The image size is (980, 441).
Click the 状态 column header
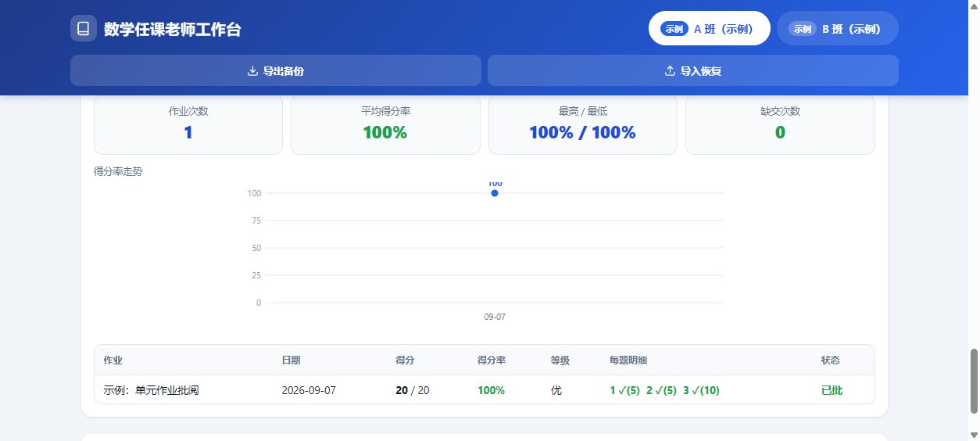pyautogui.click(x=831, y=360)
